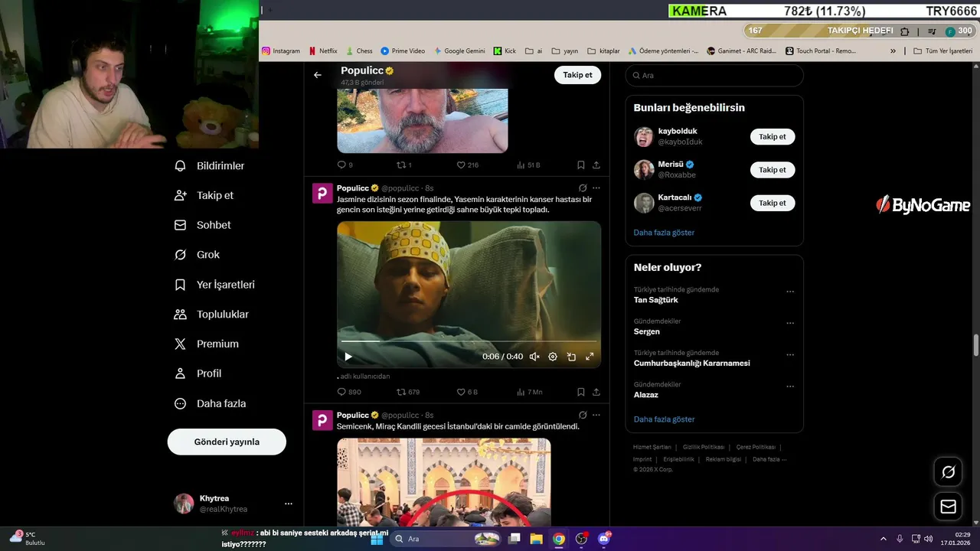Open Takip et in the X sidebar
Screen dimensions: 980x551
(204, 195)
